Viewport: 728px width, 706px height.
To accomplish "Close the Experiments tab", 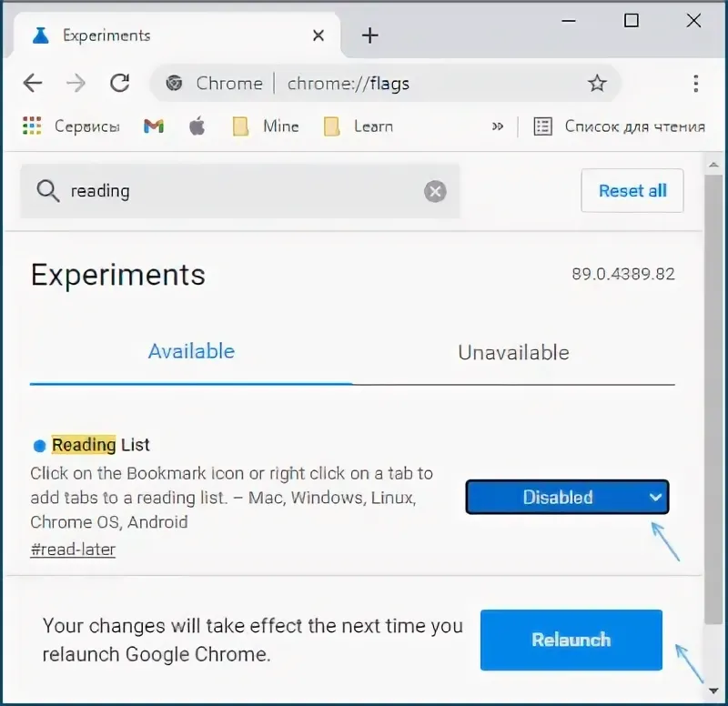I will [318, 35].
